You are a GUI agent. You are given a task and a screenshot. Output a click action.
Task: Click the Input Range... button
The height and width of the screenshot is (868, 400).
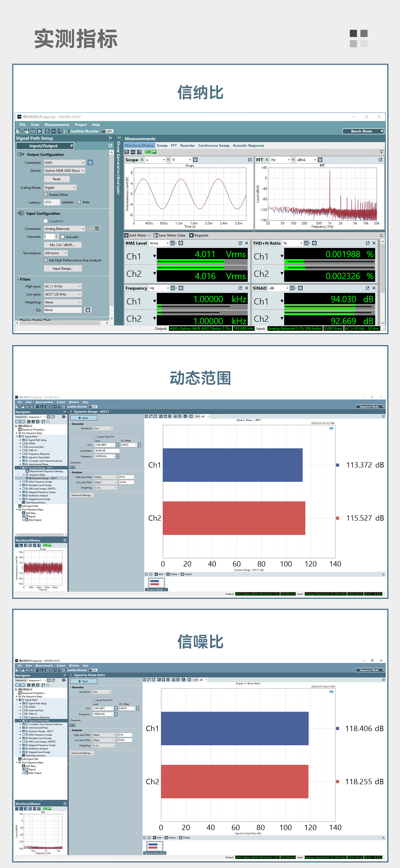(x=63, y=269)
